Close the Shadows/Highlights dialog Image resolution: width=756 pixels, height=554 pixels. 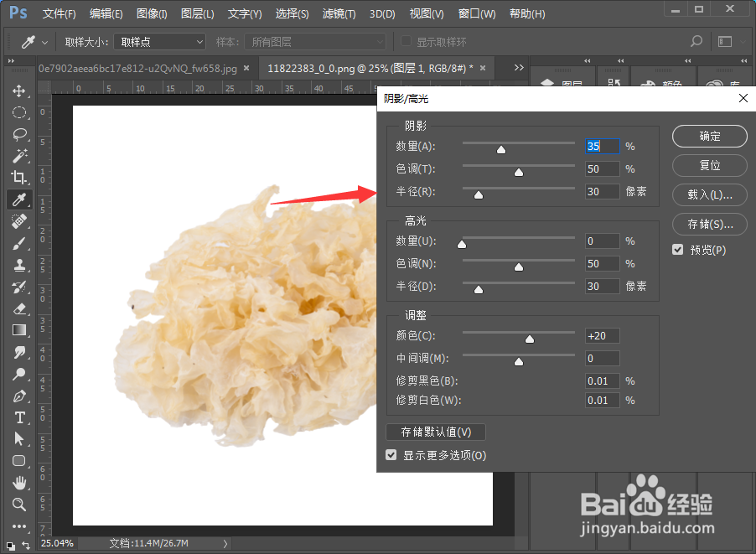coord(743,98)
